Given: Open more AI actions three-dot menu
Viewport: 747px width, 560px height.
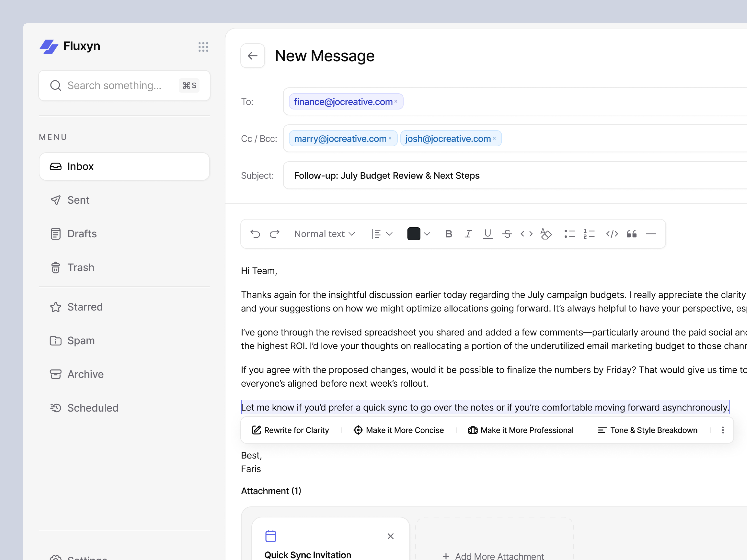Looking at the screenshot, I should (x=723, y=430).
